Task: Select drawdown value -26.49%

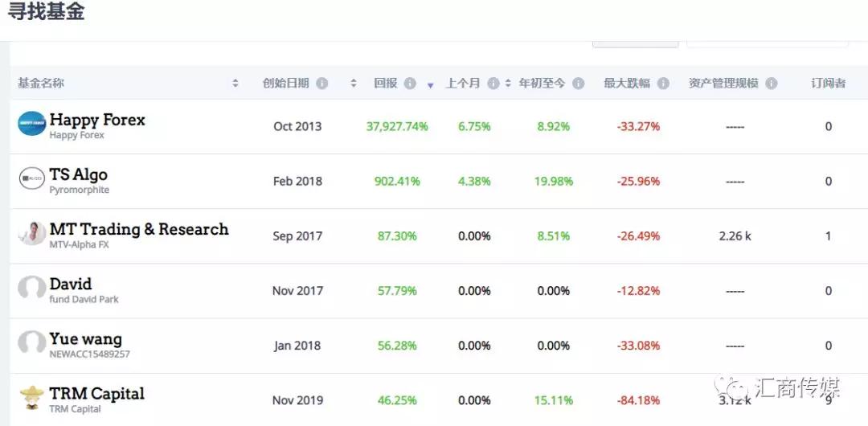Action: click(638, 236)
